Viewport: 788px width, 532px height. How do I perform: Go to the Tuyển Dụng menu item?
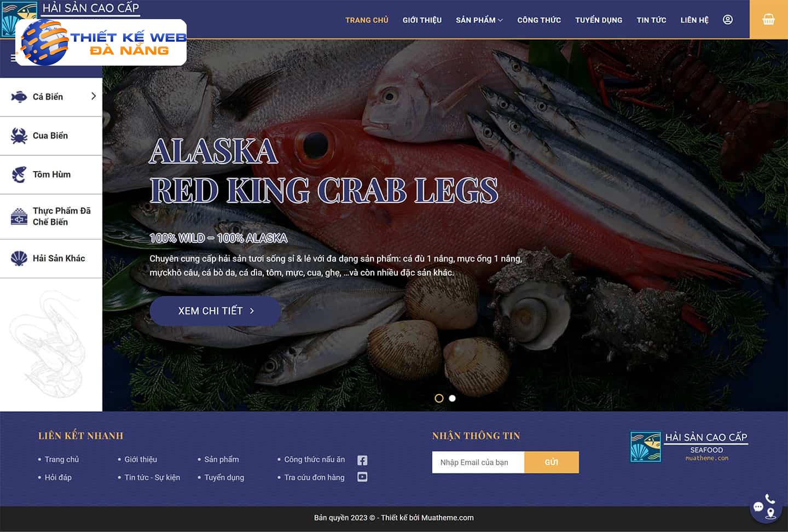pos(599,20)
